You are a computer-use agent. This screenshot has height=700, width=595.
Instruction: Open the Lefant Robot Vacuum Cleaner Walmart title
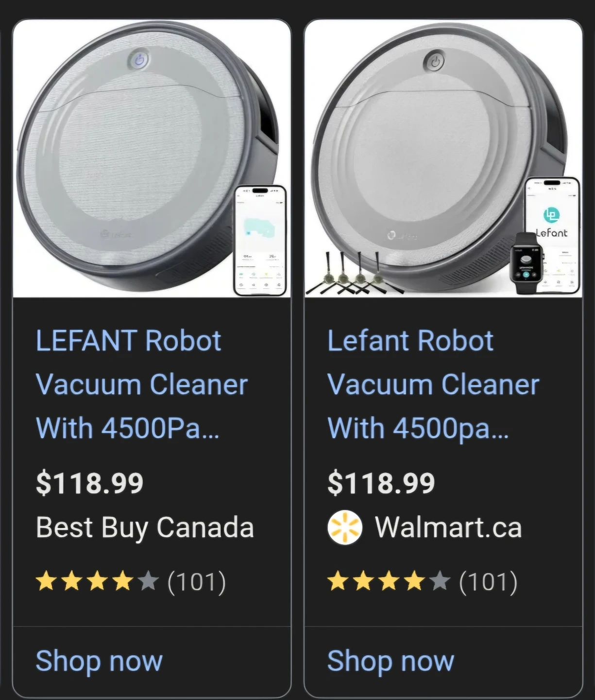(x=432, y=384)
